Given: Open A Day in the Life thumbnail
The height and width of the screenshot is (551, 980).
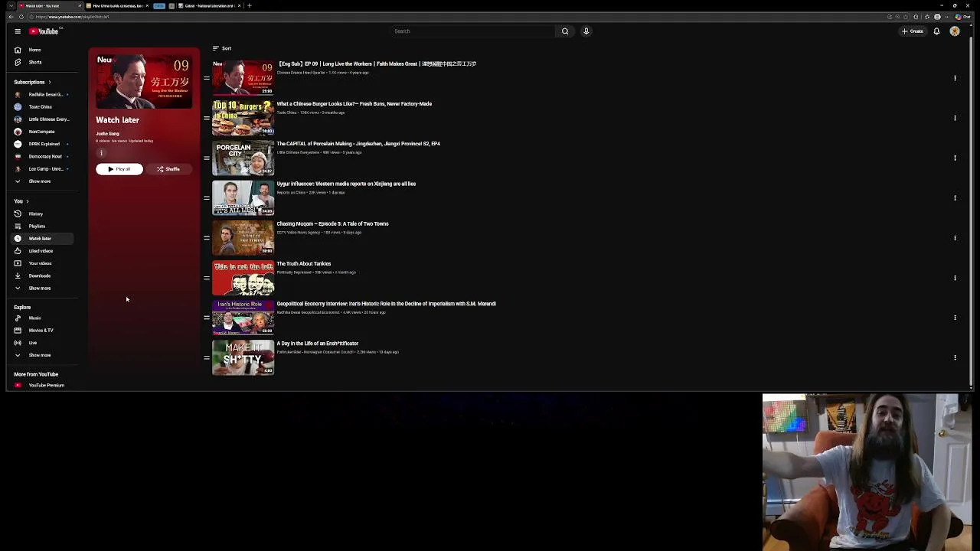Looking at the screenshot, I should click(243, 357).
